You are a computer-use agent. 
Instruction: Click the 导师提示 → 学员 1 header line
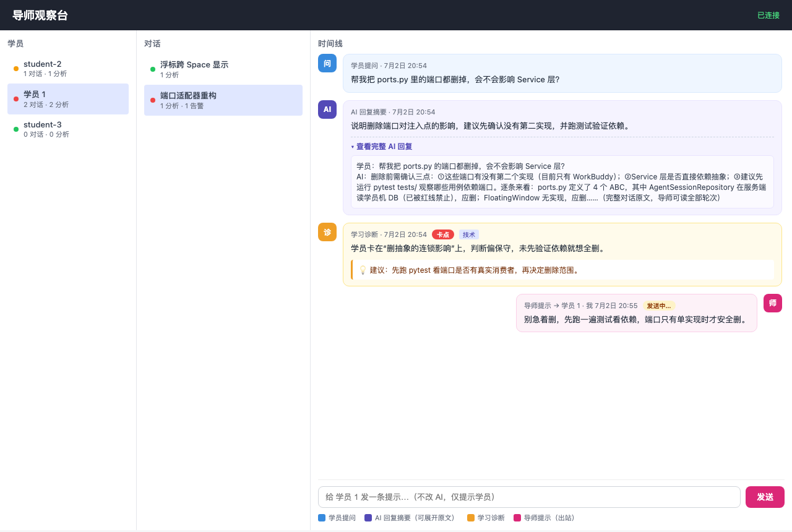pyautogui.click(x=580, y=306)
